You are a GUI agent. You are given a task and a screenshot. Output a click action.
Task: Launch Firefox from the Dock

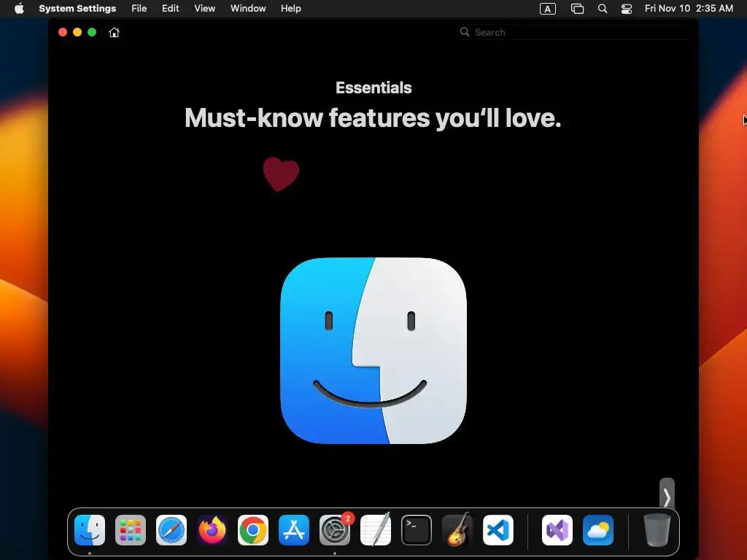(212, 530)
